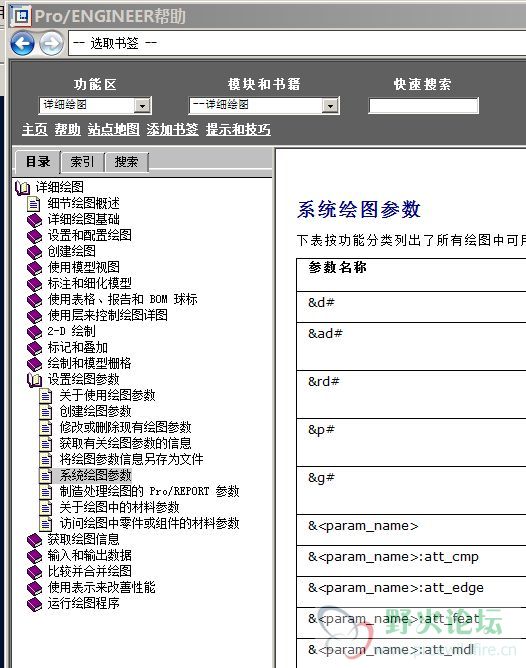Click the page icon beside 关于使用绘图参数
This screenshot has width=526, height=668.
click(x=46, y=396)
